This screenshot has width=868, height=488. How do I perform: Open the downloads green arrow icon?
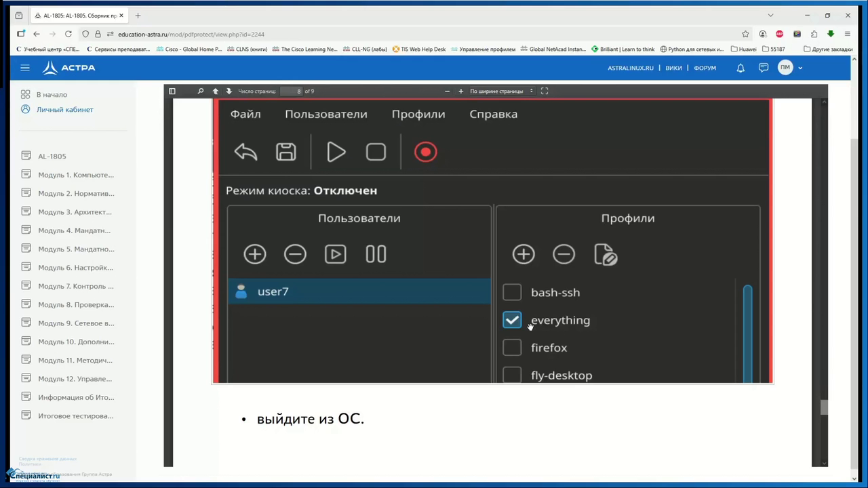tap(831, 34)
